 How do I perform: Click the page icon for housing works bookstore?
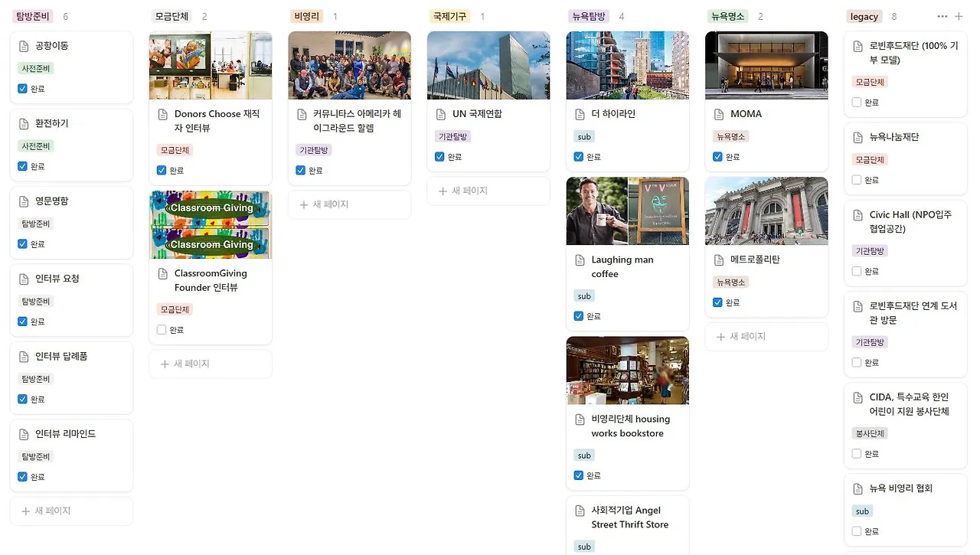(x=580, y=420)
